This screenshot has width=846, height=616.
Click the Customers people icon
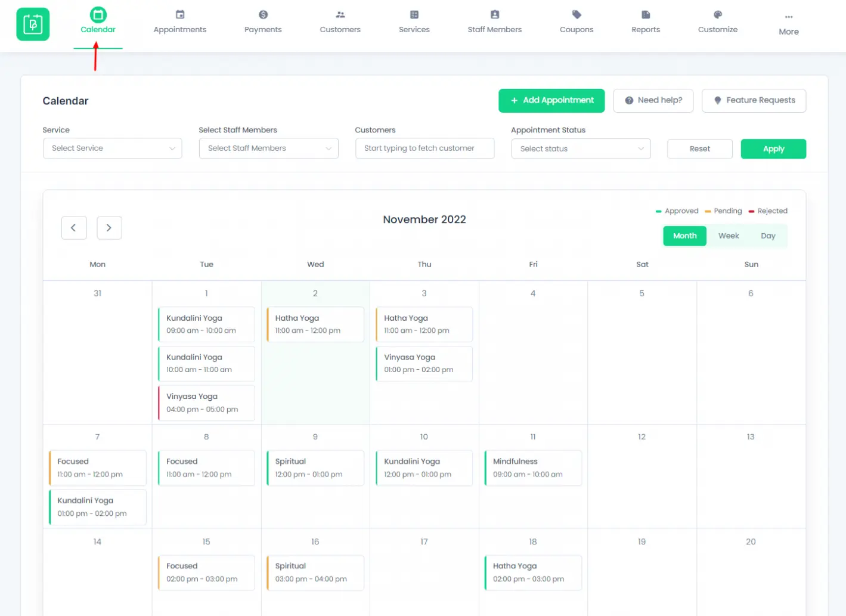340,14
